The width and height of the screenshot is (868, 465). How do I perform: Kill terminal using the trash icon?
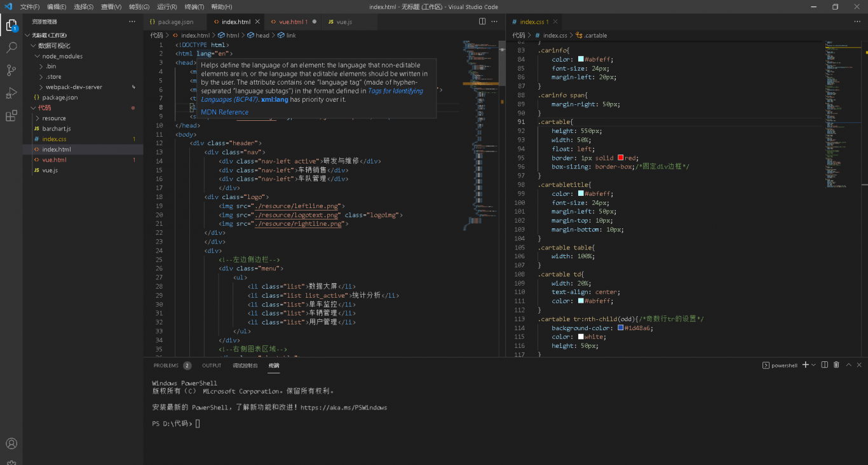[x=836, y=365]
